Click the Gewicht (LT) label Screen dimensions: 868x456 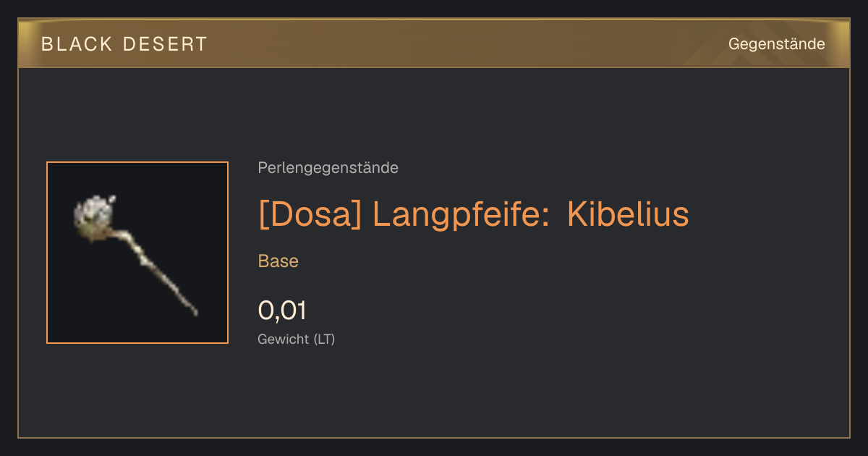point(296,339)
